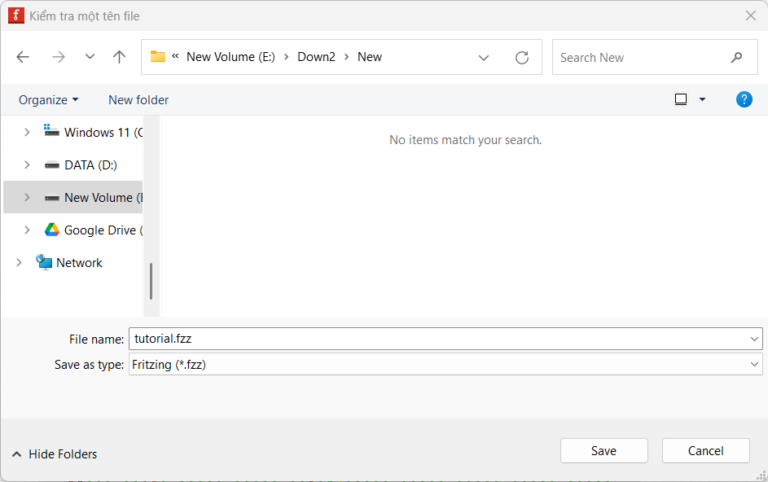
Task: Expand Google Drive tree node
Action: pos(27,230)
